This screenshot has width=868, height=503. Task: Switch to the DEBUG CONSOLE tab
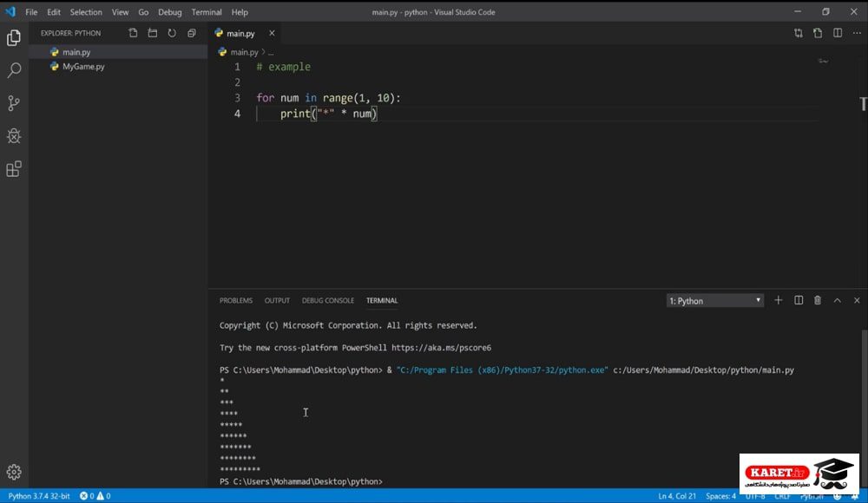328,300
